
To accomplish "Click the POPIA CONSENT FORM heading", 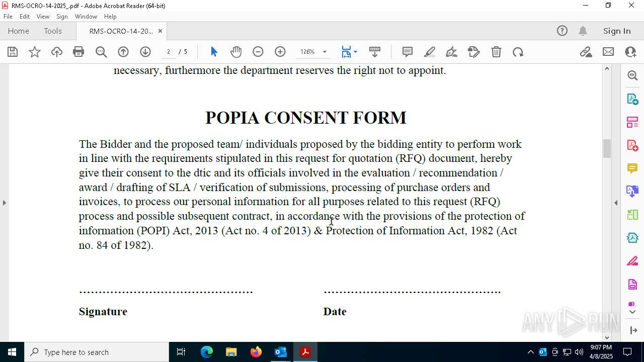I will point(306,118).
